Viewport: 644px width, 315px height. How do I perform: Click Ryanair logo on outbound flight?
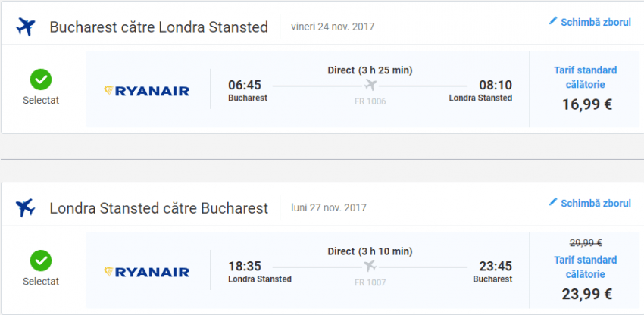point(147,91)
